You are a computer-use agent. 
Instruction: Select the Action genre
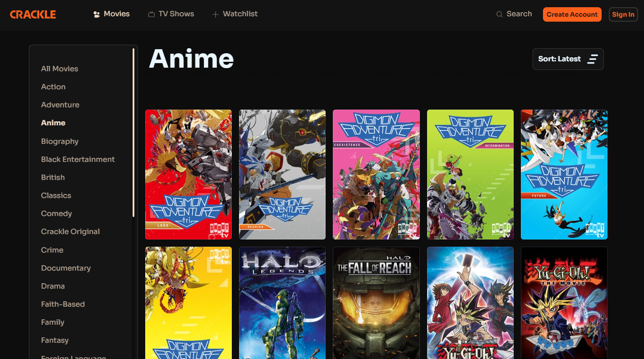[53, 87]
